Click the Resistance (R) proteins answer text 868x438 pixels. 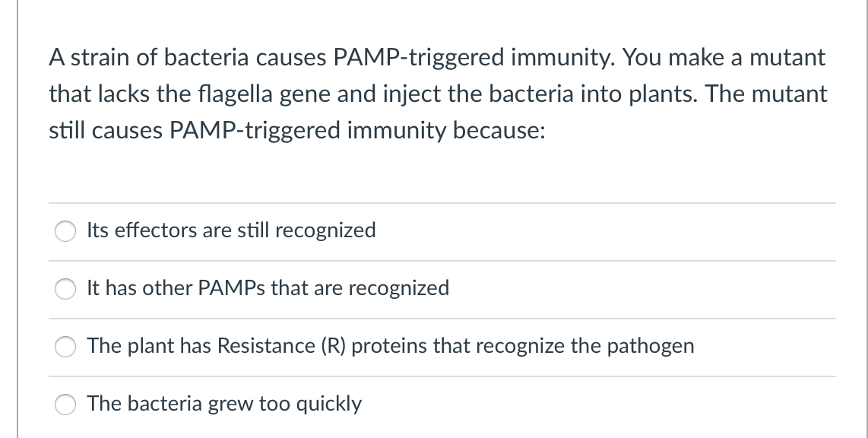(391, 346)
